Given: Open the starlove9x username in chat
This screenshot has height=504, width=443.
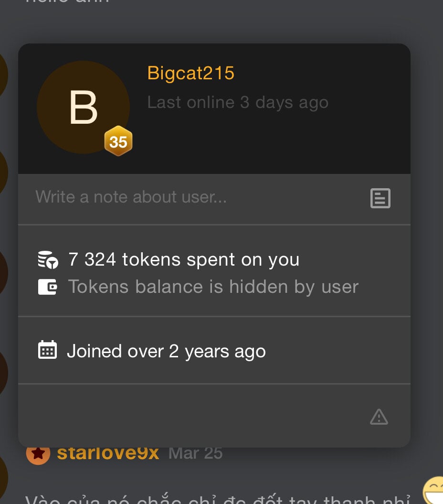Looking at the screenshot, I should [x=108, y=453].
